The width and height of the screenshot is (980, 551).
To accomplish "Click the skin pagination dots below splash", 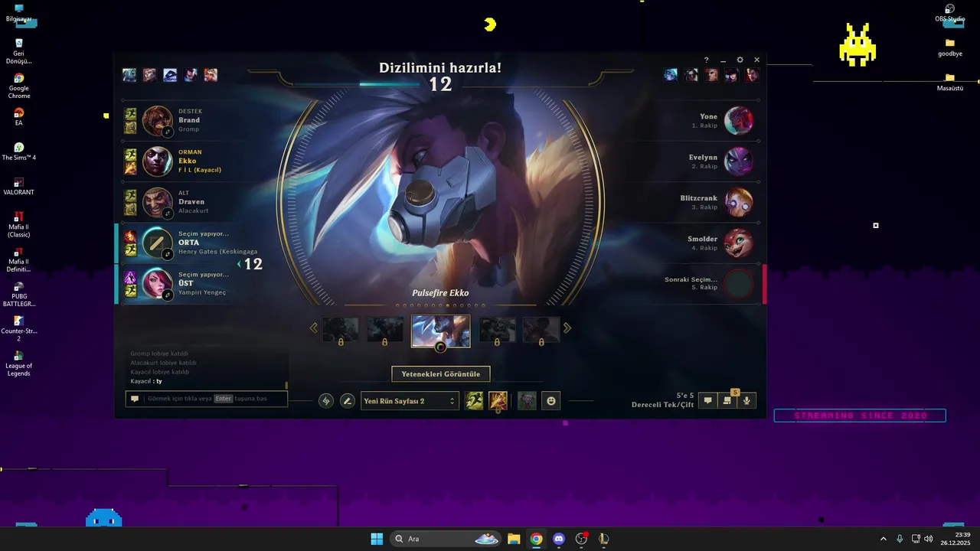I will 441,305.
